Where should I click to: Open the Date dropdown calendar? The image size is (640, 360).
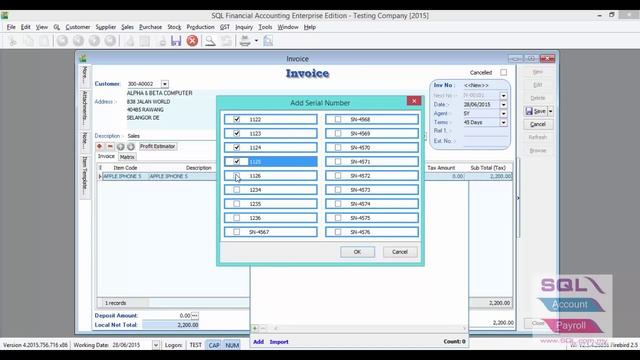click(503, 104)
